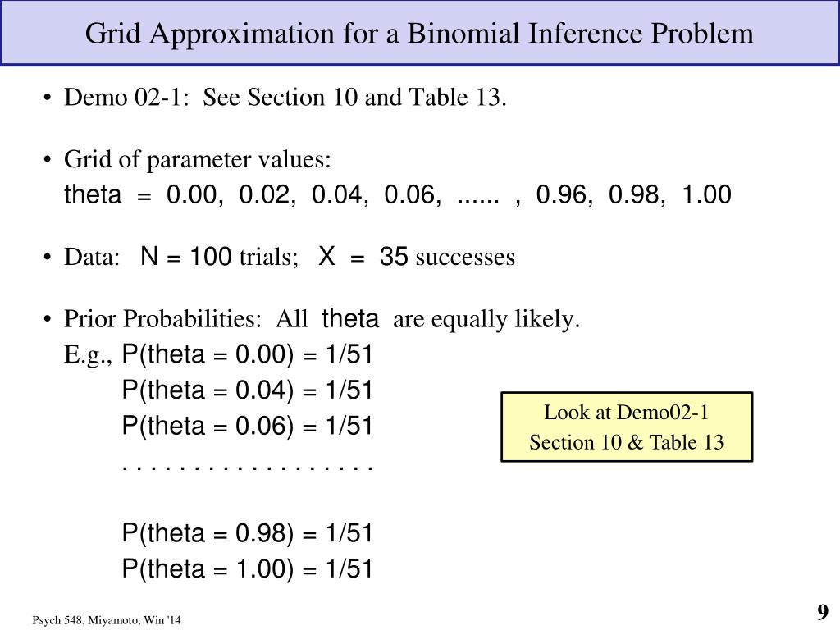
Task: Select the "Demo 02-1: See Section 10" bullet
Action: point(285,98)
